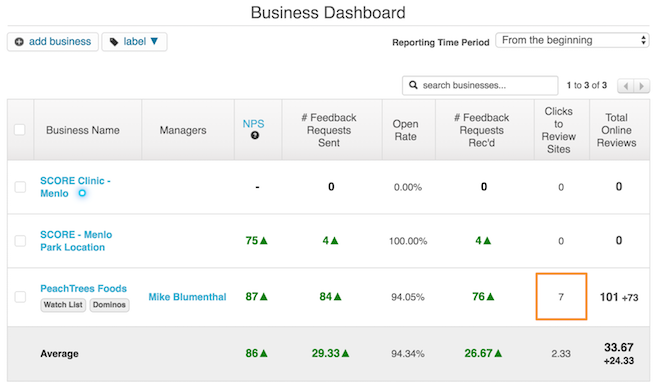This screenshot has width=657, height=385.
Task: Check the PeachTrees Foods row checkbox
Action: [20, 297]
